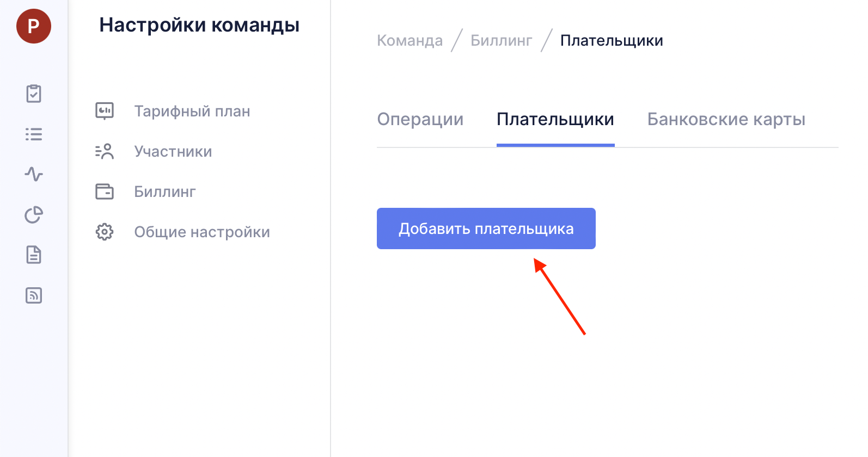868x457 pixels.
Task: Click the wallet icon beside Биллинг
Action: pyautogui.click(x=105, y=192)
